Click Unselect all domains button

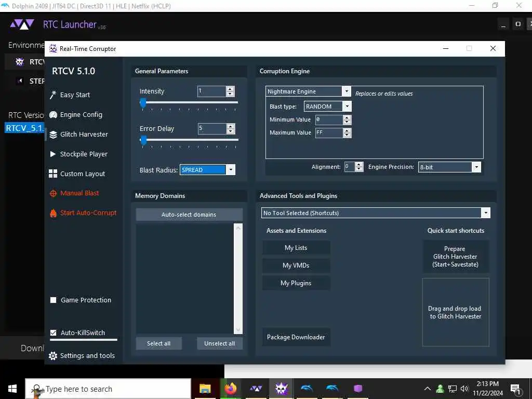tap(220, 343)
